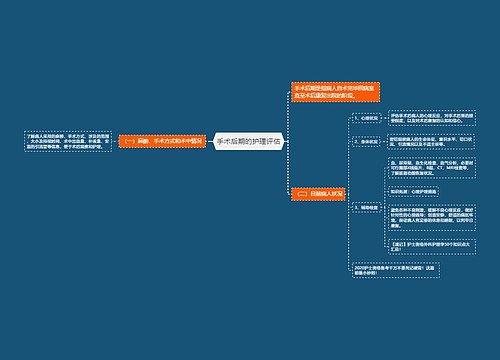Open the 【速记】护士资格外科护理学 link node
This screenshot has width=500, height=360.
[x=432, y=247]
